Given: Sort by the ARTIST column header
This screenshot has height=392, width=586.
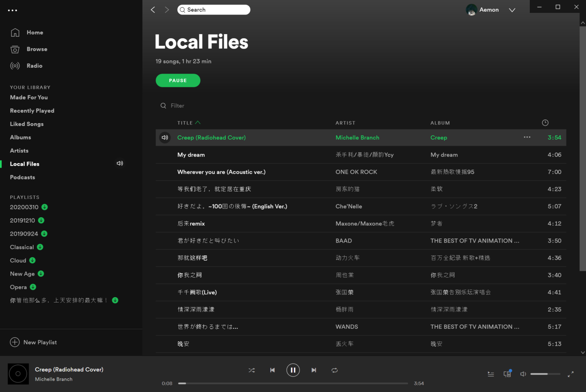Looking at the screenshot, I should (345, 123).
